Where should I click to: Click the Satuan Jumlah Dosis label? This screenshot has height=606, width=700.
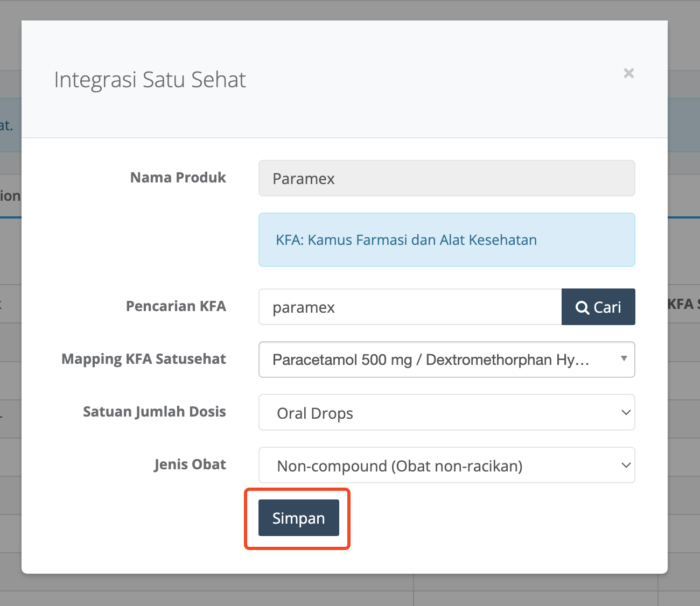point(155,412)
